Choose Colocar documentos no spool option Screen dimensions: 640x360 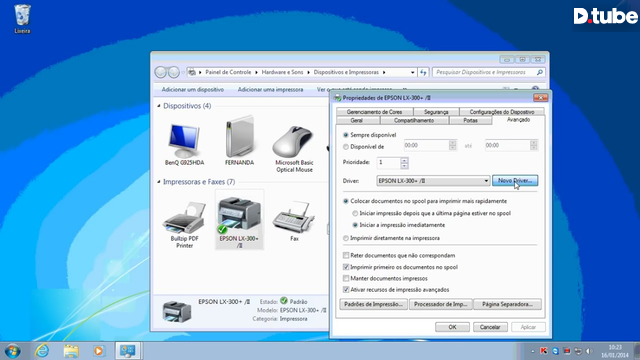point(346,201)
